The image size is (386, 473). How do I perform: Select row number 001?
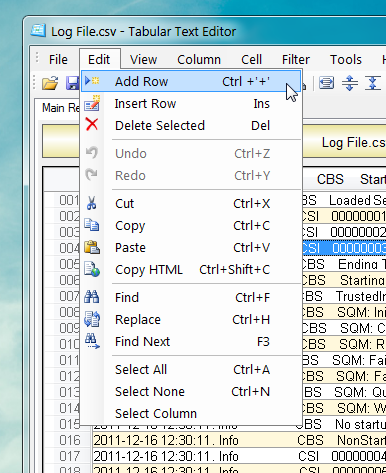pyautogui.click(x=69, y=200)
